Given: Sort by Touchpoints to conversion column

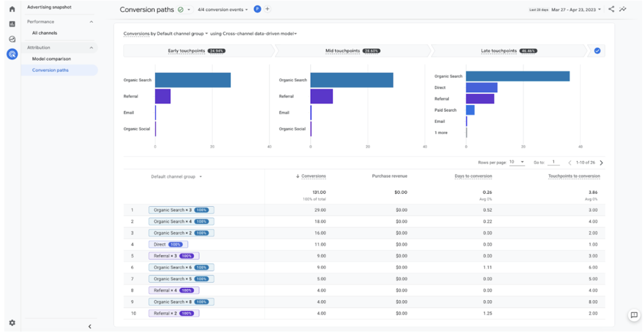Looking at the screenshot, I should click(573, 176).
